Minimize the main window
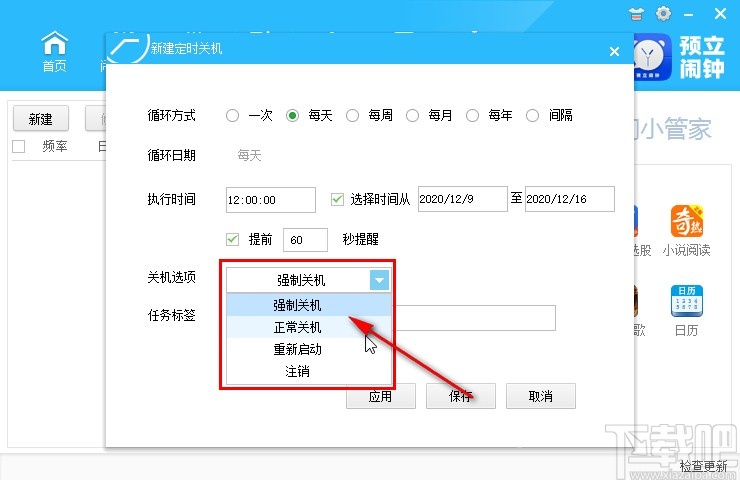 pyautogui.click(x=689, y=14)
